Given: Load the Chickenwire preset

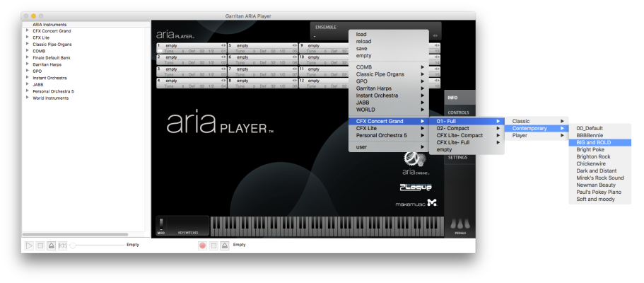Looking at the screenshot, I should click(x=600, y=163).
